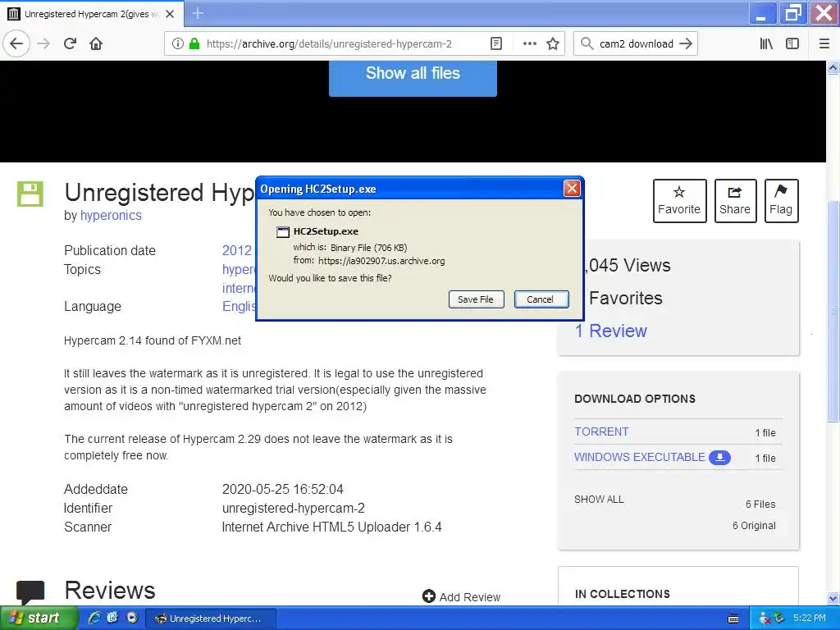
Task: Open the 1 Review link
Action: 610,331
